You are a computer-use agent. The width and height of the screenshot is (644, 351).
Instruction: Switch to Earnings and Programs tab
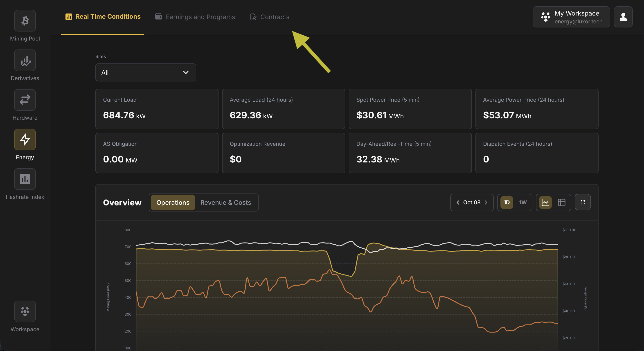coord(195,17)
